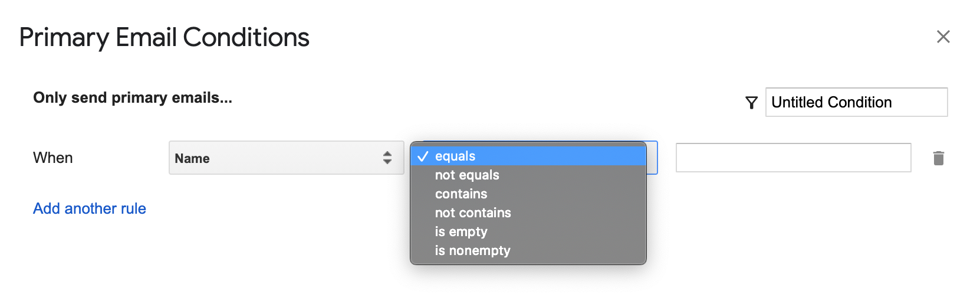The width and height of the screenshot is (980, 307).
Task: Click the "Name" text in the field selector
Action: click(x=192, y=158)
